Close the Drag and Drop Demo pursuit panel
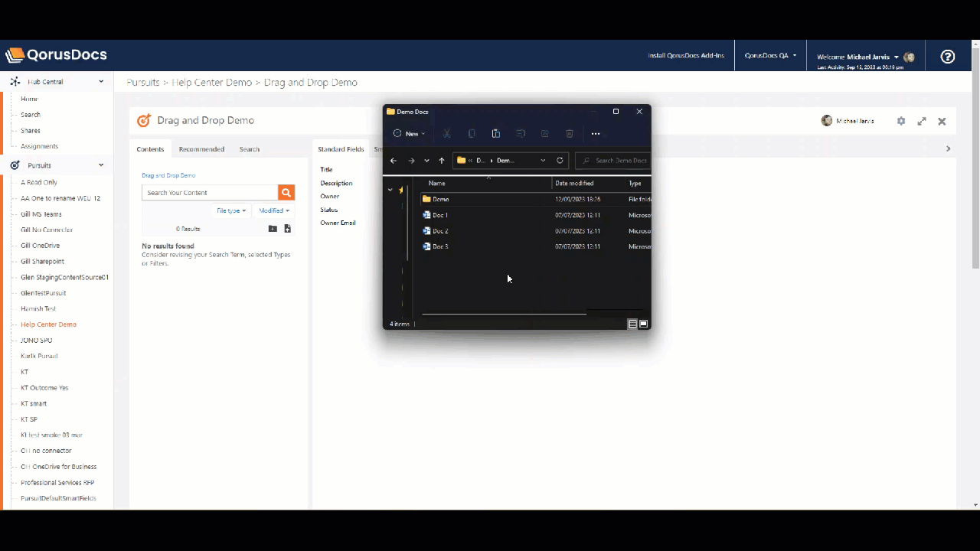The height and width of the screenshot is (551, 980). click(x=942, y=121)
